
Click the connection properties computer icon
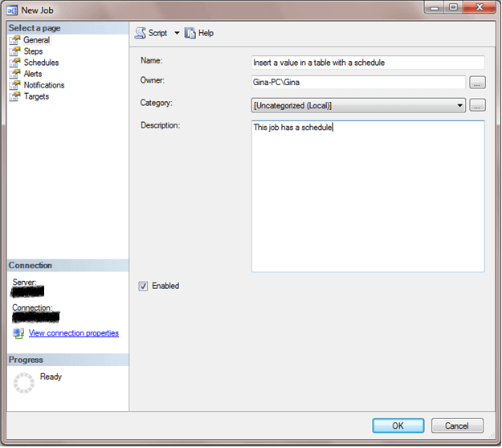(x=18, y=333)
